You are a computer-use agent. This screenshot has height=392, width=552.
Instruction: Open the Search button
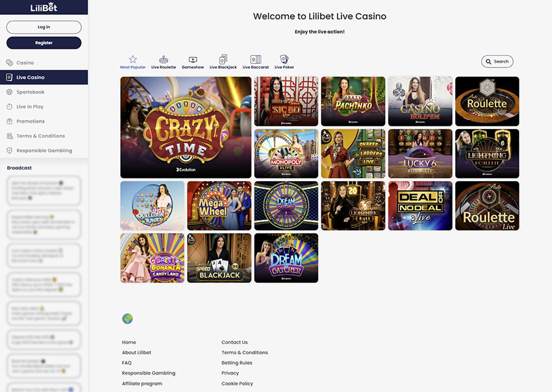pyautogui.click(x=497, y=62)
